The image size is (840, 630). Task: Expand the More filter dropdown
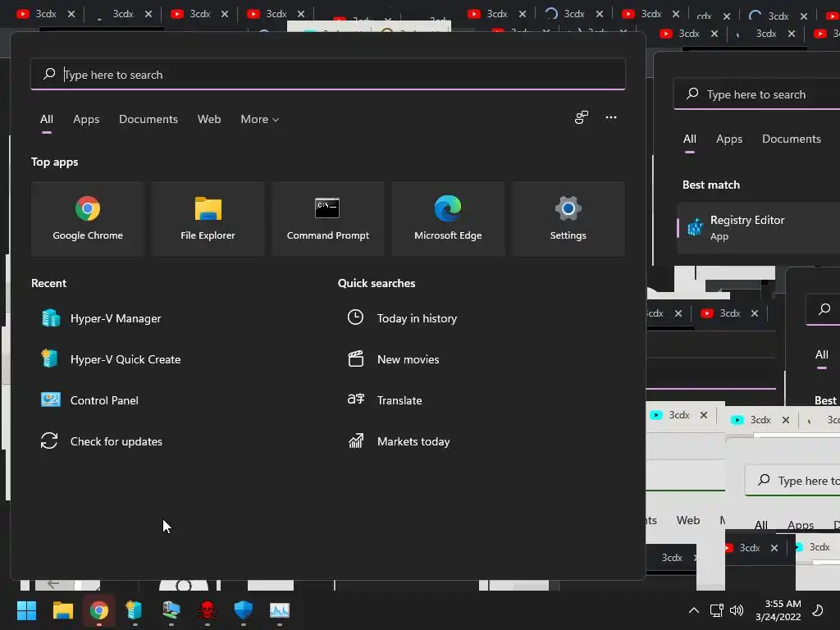pos(260,120)
